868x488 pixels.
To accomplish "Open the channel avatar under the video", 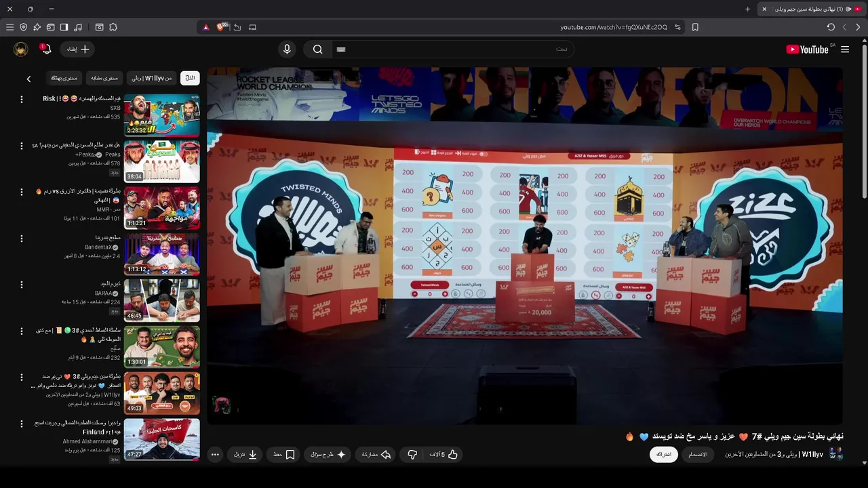I will (x=836, y=454).
